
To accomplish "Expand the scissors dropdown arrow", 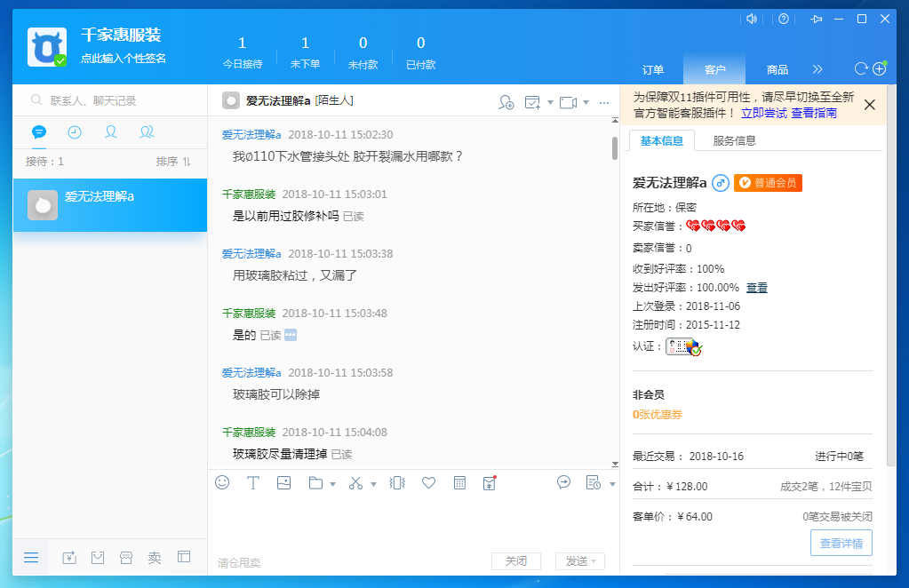I will (373, 484).
